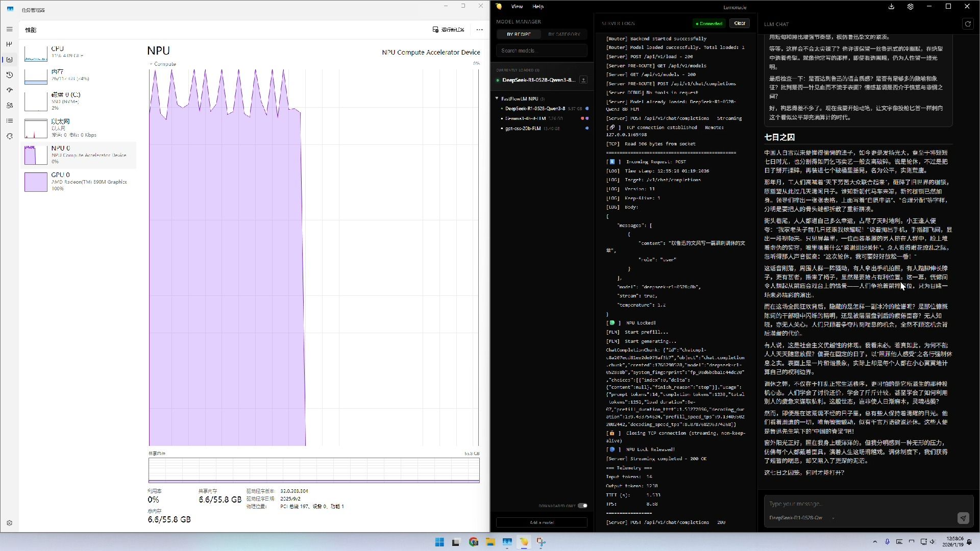Open the Services page in Task Manager
The width and height of the screenshot is (980, 551).
(9, 136)
